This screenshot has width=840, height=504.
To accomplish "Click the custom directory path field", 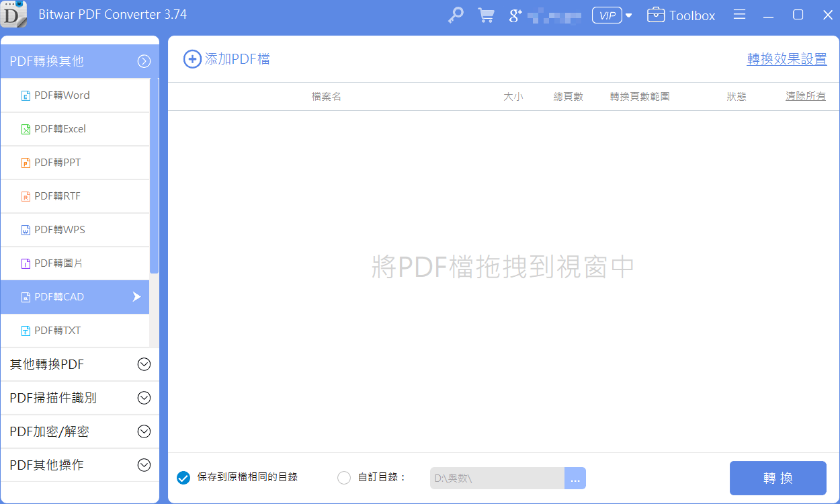I will pos(497,478).
